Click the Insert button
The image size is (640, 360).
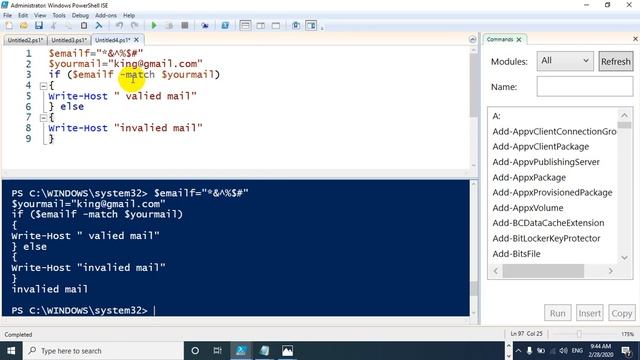coord(589,313)
